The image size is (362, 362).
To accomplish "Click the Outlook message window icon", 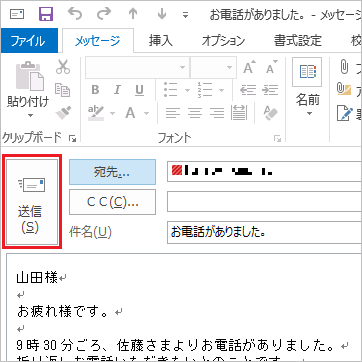I will tap(17, 14).
